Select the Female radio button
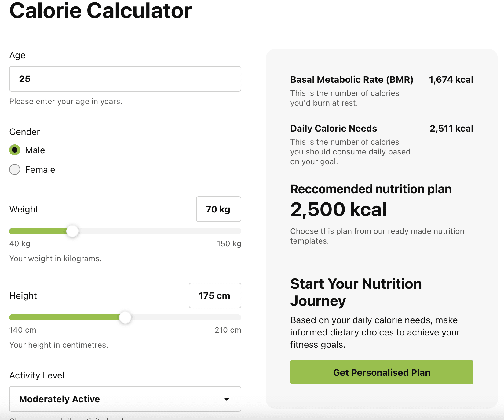This screenshot has width=504, height=420. click(15, 169)
